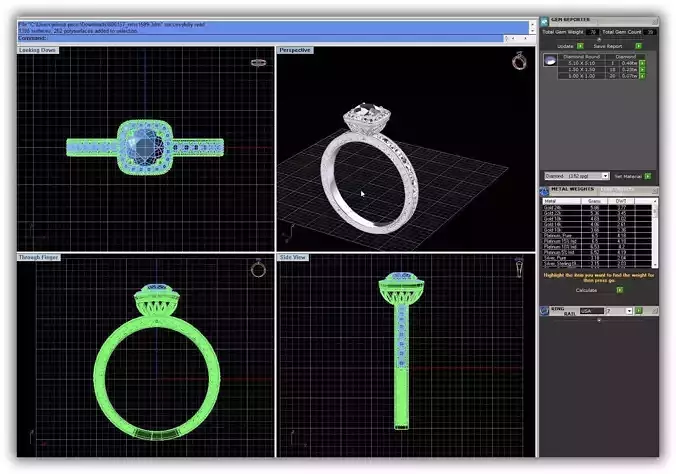Click the command history scrollbar up arrow
This screenshot has width=676, height=474.
[532, 24]
